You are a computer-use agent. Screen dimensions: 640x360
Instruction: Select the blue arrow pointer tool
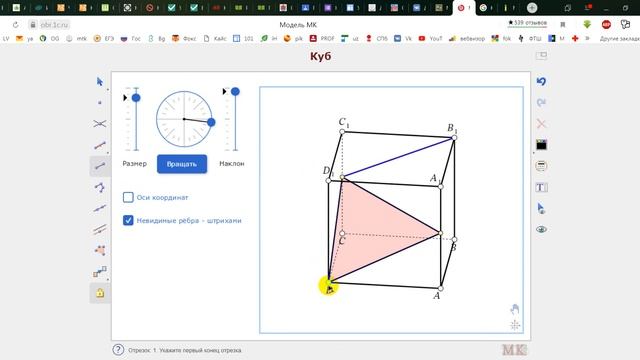coord(100,82)
